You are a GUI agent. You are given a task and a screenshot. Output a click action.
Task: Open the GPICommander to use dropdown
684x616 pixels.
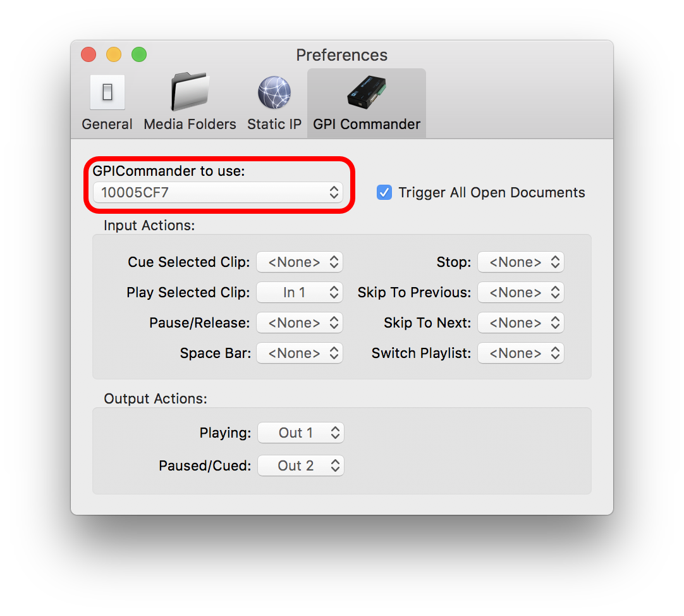[218, 192]
